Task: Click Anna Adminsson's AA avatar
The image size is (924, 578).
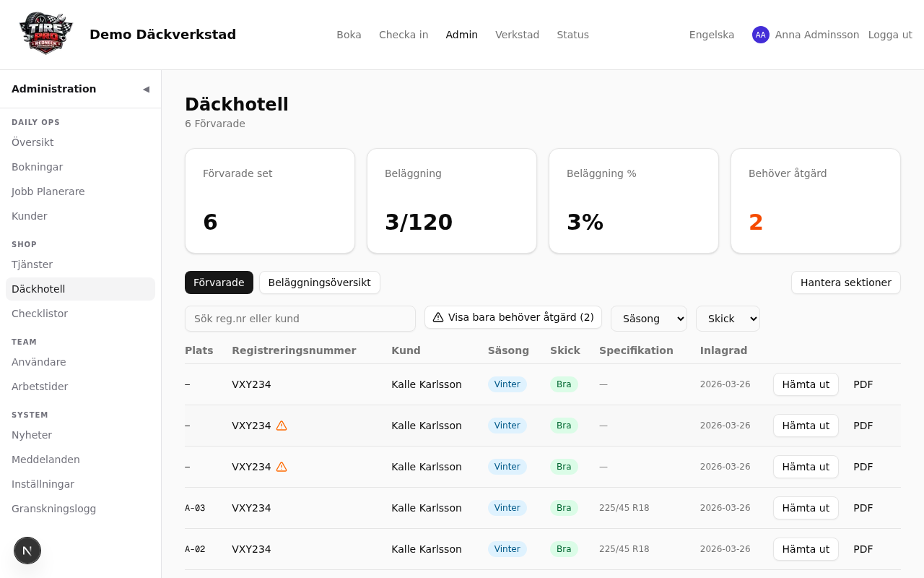Action: click(x=760, y=35)
